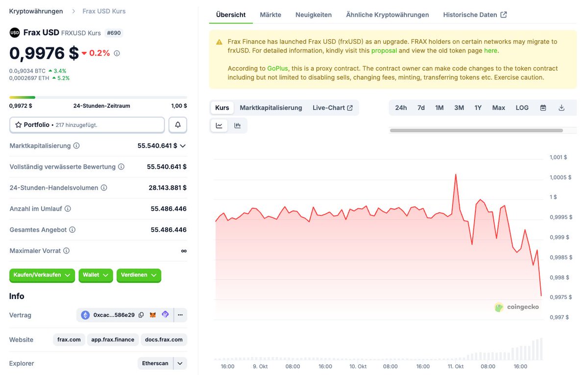Select the 1M time range
The height and width of the screenshot is (375, 588).
[440, 108]
